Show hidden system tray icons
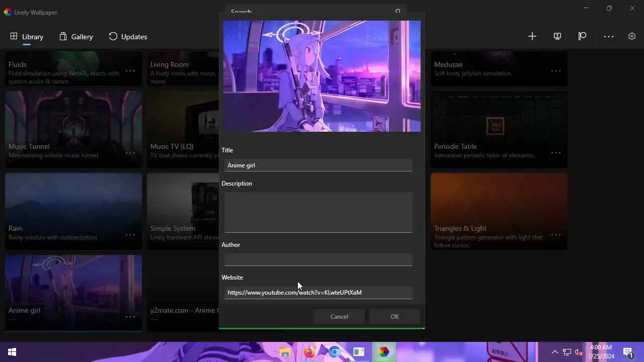The height and width of the screenshot is (362, 644). (x=555, y=352)
